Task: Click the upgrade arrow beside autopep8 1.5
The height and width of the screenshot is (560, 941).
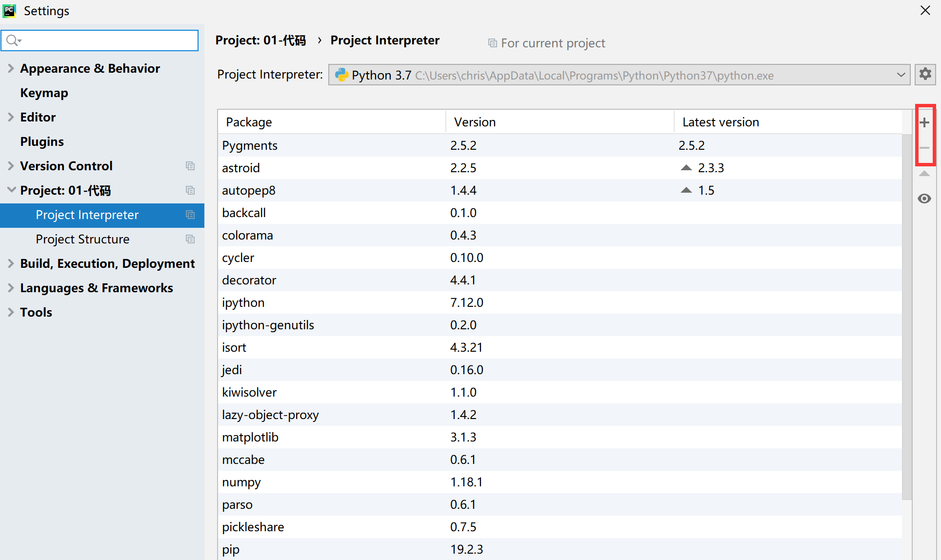Action: click(686, 190)
